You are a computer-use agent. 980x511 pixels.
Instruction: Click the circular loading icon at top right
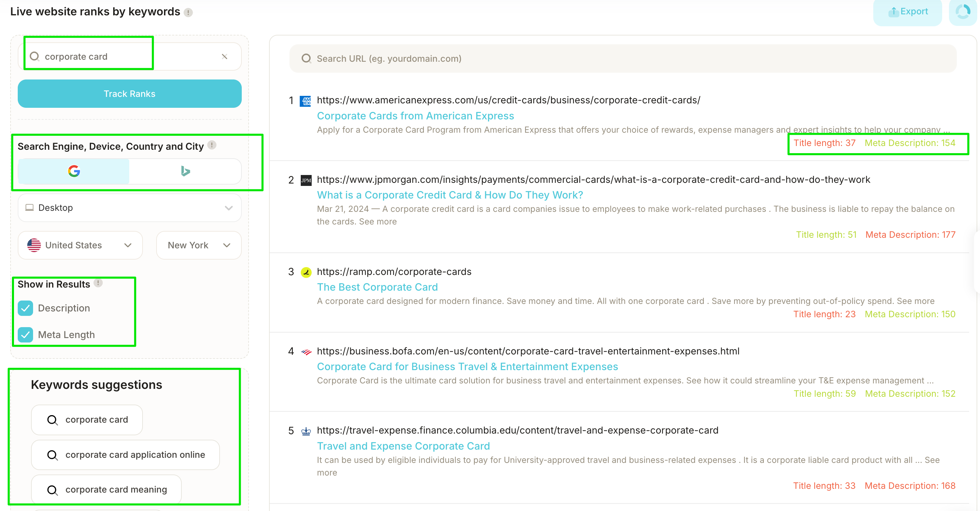(x=963, y=11)
